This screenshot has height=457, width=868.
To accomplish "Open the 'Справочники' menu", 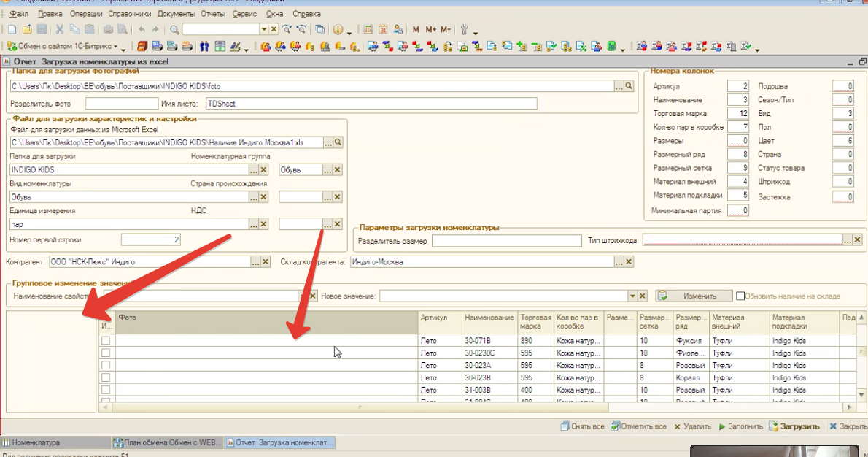I will 130,14.
